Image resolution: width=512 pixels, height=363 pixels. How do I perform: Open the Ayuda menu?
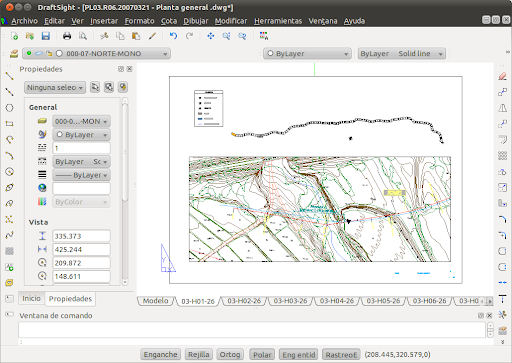coord(354,21)
